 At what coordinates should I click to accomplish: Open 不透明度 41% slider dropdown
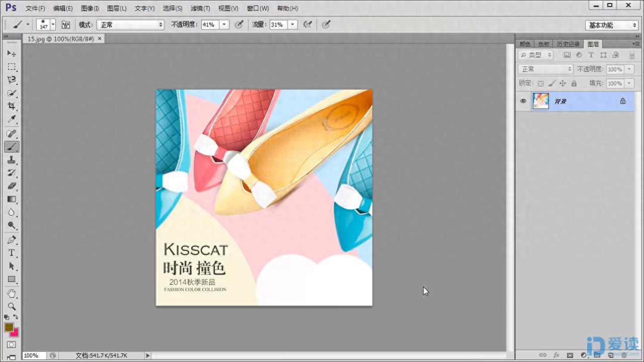(224, 25)
